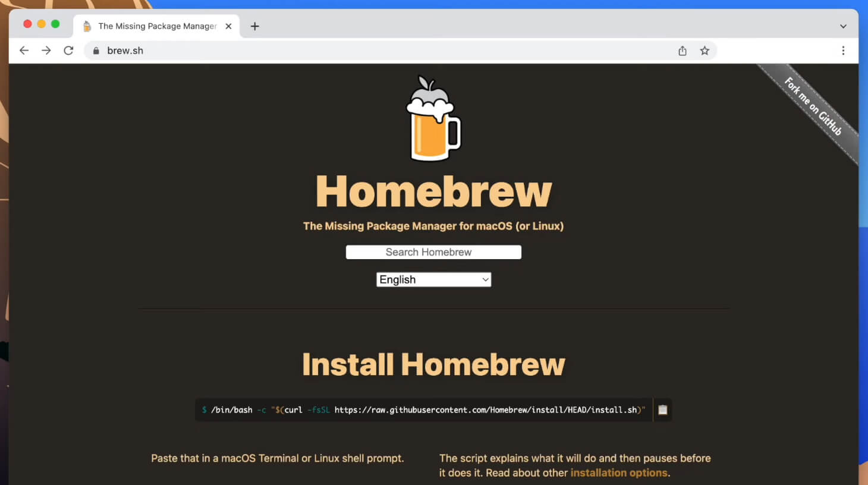
Task: Click the Homebrew title heading
Action: (433, 191)
